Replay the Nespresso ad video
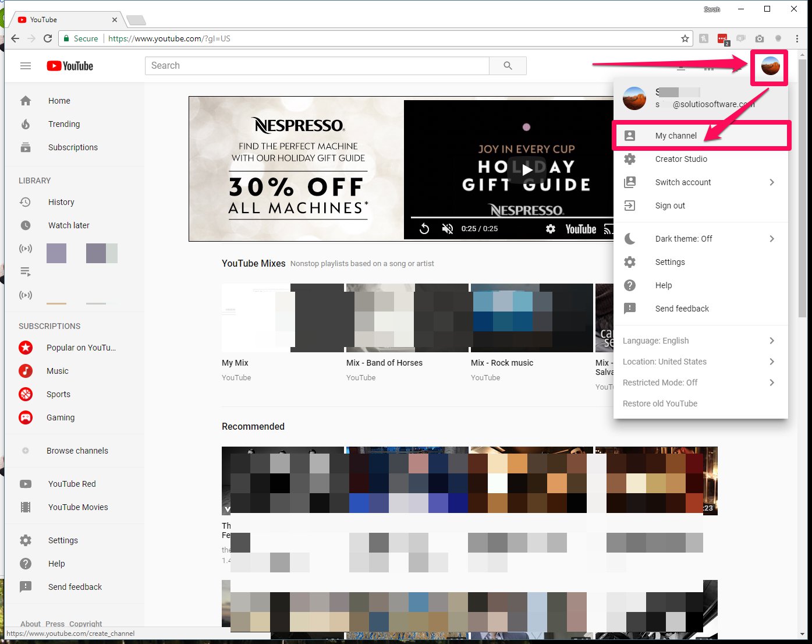 pyautogui.click(x=424, y=229)
